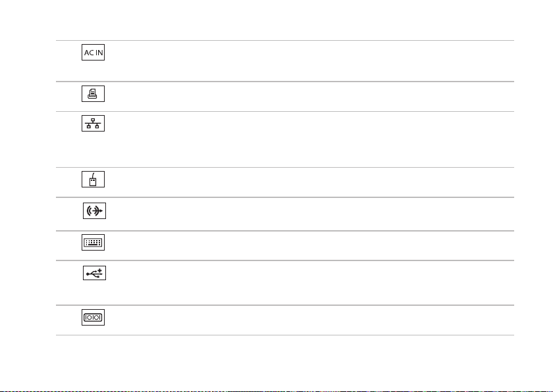
Task: Click the audio line-out connector icon
Action: [x=95, y=210]
